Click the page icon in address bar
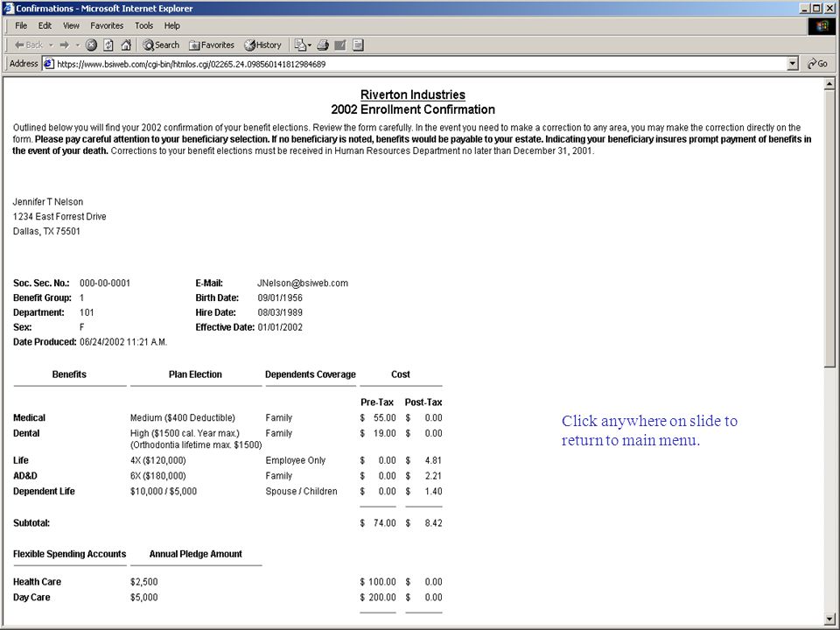This screenshot has height=630, width=840. pos(49,64)
